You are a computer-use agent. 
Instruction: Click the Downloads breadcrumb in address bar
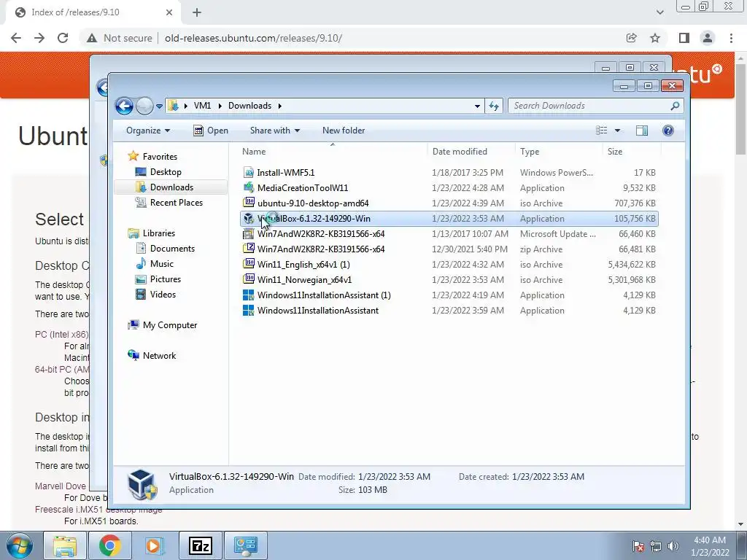coord(249,106)
